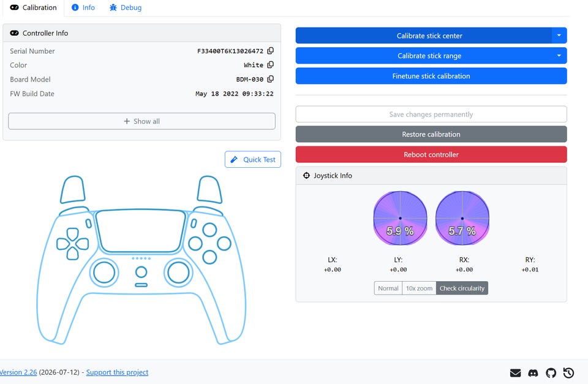Start Calibrate stick range
Screen dimensions: 588x384
click(424, 56)
